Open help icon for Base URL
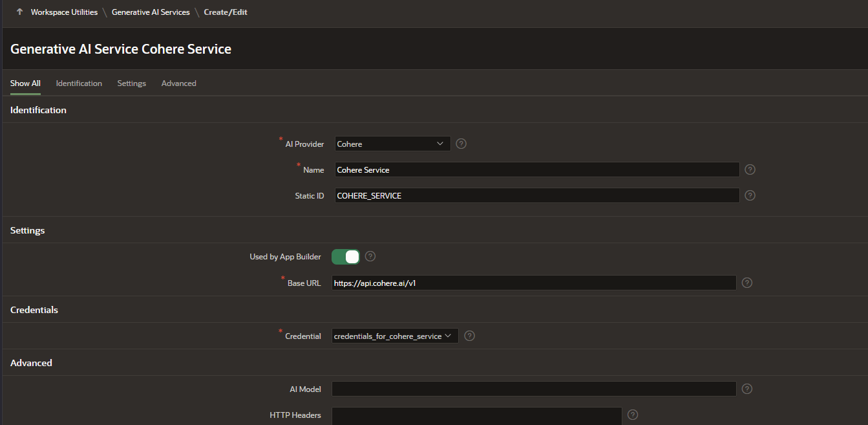The width and height of the screenshot is (868, 425). 746,283
